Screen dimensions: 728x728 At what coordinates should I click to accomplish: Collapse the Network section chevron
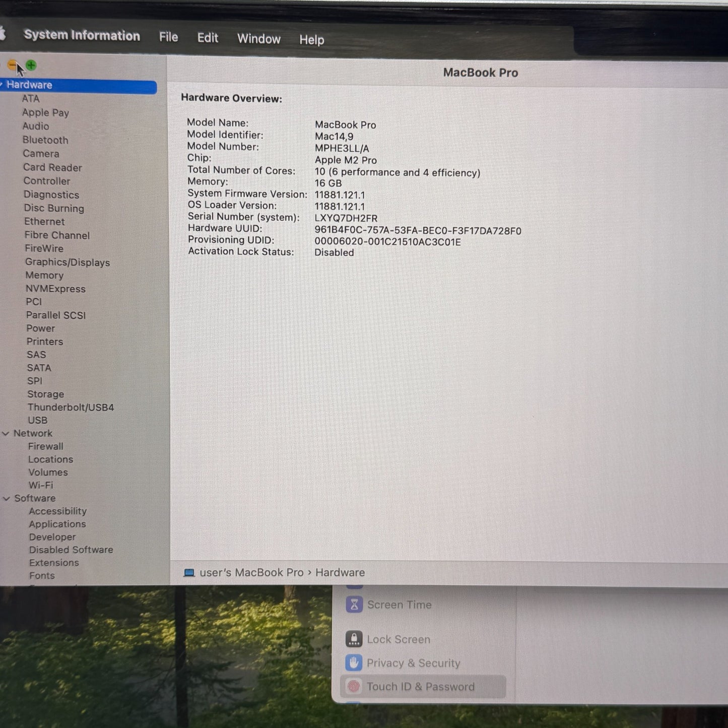[6, 433]
